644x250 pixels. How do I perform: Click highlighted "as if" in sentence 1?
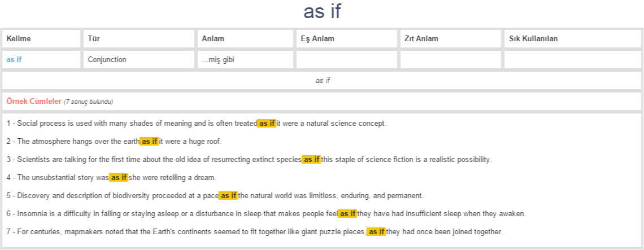[267, 124]
